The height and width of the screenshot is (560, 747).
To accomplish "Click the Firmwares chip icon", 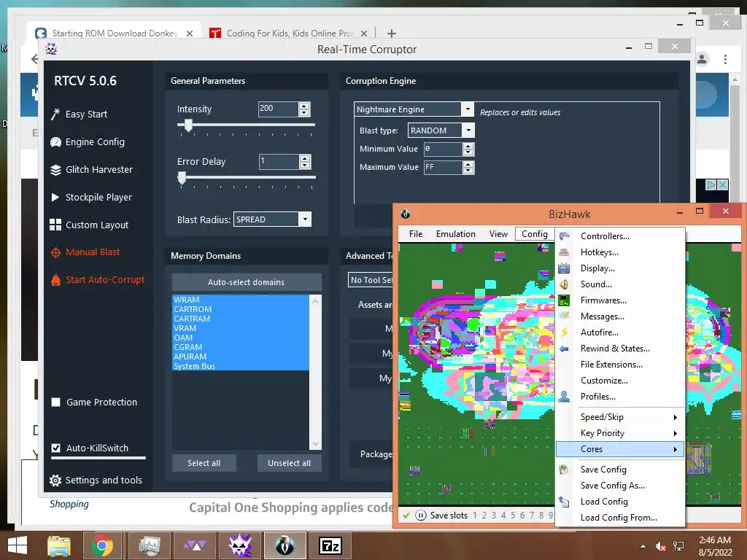I will tap(564, 300).
